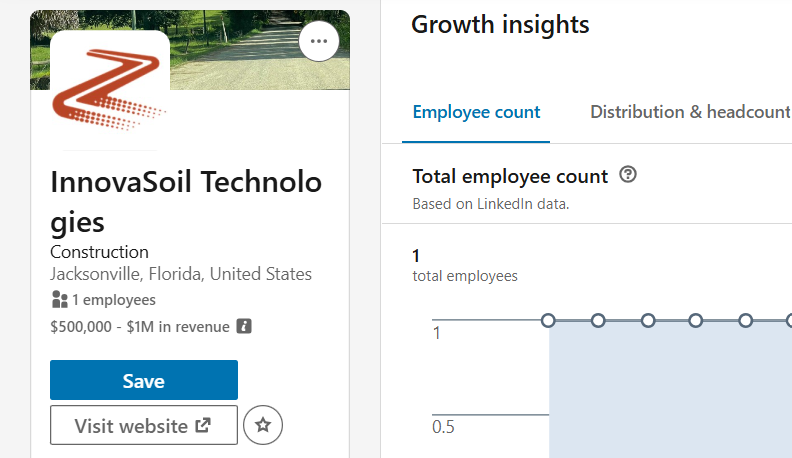The width and height of the screenshot is (792, 458).
Task: Click the help icon beside Total employee count
Action: click(x=628, y=175)
